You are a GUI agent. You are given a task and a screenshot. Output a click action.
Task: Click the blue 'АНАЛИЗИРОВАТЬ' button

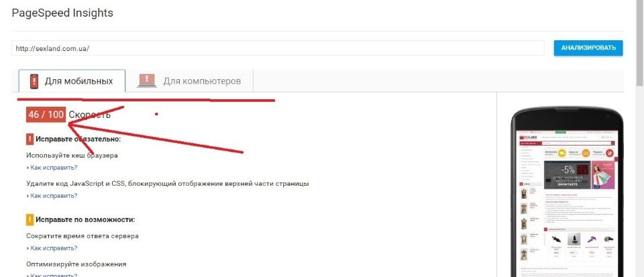pyautogui.click(x=588, y=48)
